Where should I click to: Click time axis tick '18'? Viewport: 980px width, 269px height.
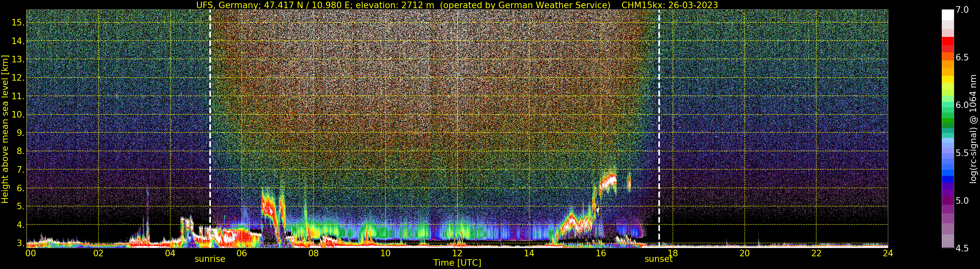coord(672,253)
